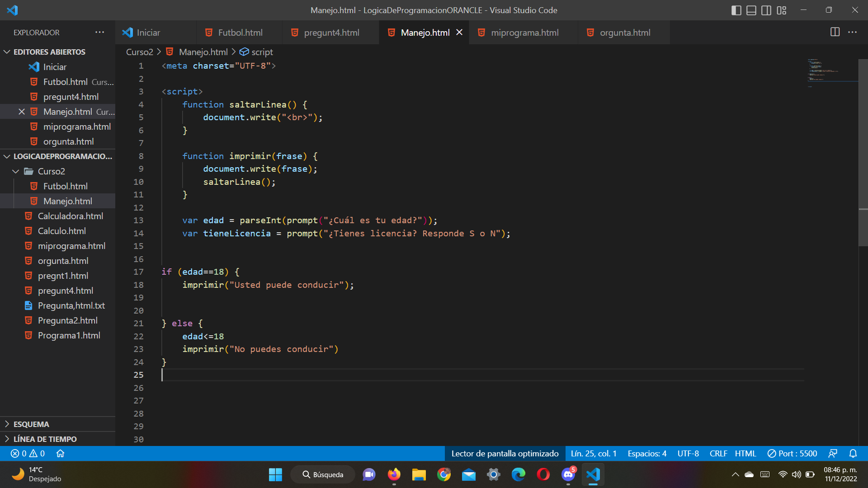
Task: Open Futbol.html inside Curso2 folder
Action: [57, 186]
